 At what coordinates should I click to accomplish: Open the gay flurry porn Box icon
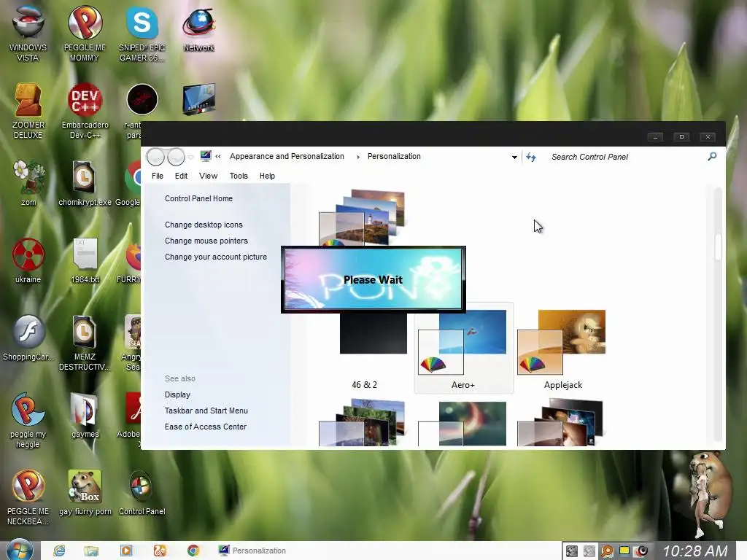tap(85, 492)
